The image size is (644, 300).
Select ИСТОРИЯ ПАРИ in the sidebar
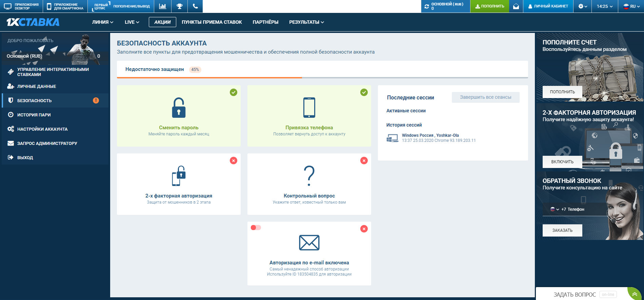(34, 115)
